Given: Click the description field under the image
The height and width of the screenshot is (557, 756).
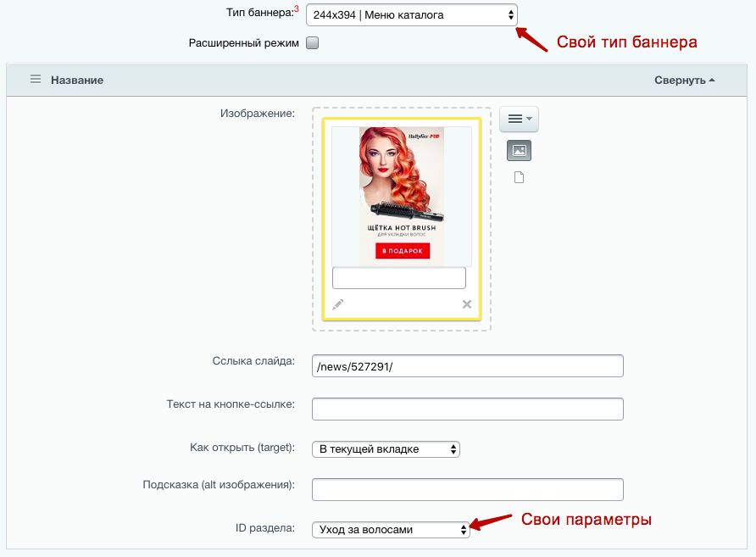Looking at the screenshot, I should pos(398,278).
